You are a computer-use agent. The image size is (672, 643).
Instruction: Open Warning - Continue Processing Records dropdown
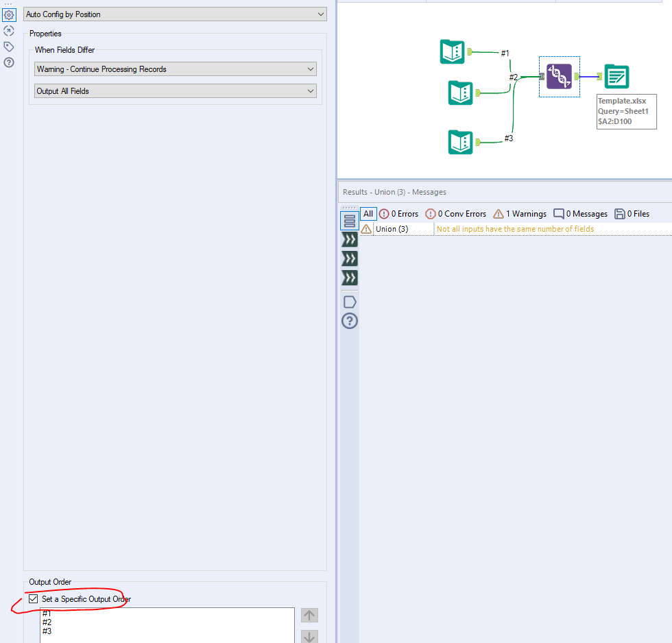[176, 69]
